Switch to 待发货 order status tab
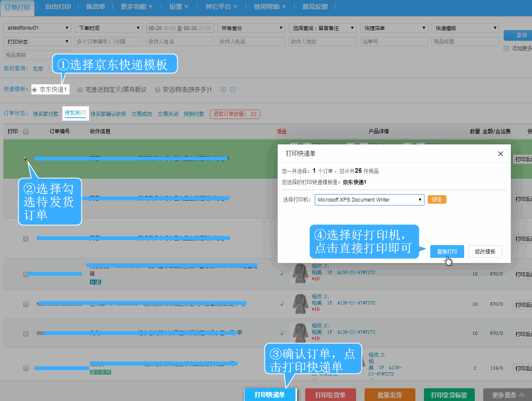This screenshot has height=401, width=532. 75,113
